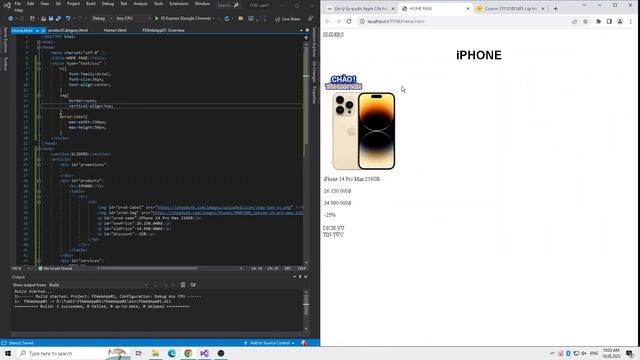Open the File menu in Visual Studio
The height and width of the screenshot is (360, 640).
tap(18, 4)
